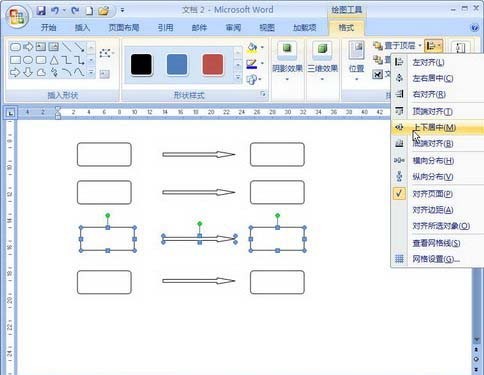Click the 3-D Effects (三维效果) icon
The width and height of the screenshot is (484, 375).
click(x=322, y=49)
